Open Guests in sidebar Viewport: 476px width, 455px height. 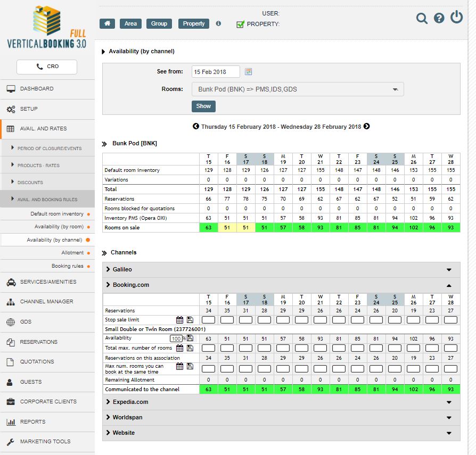pyautogui.click(x=47, y=382)
